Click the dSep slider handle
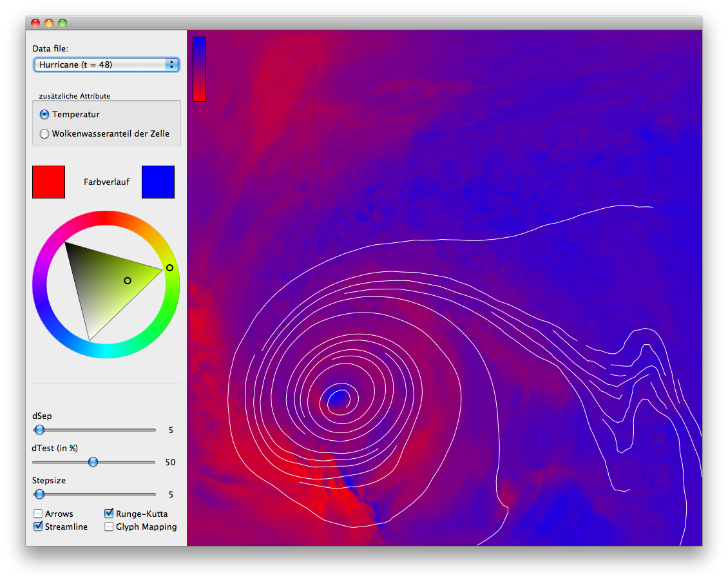Image resolution: width=728 pixels, height=580 pixels. click(39, 430)
